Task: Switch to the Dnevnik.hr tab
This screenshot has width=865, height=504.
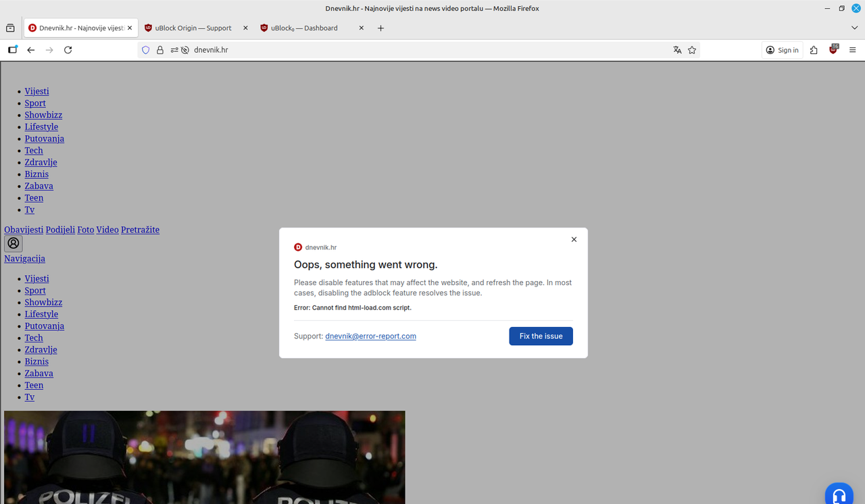Action: (80, 28)
